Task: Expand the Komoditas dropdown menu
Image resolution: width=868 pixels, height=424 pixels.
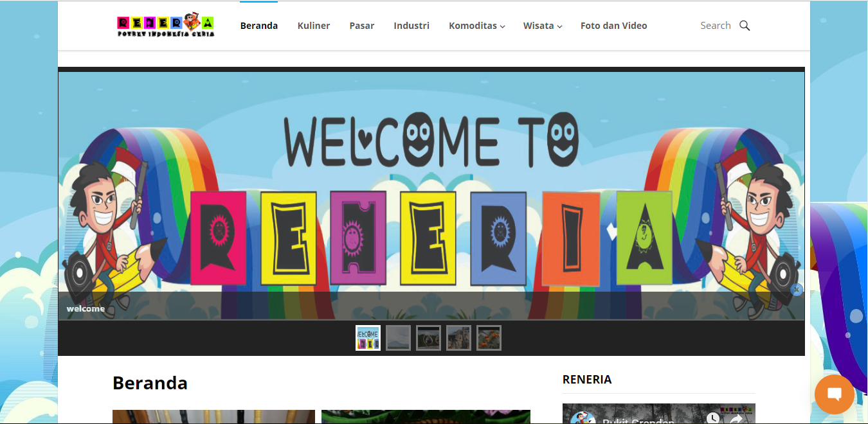Action: [x=477, y=26]
